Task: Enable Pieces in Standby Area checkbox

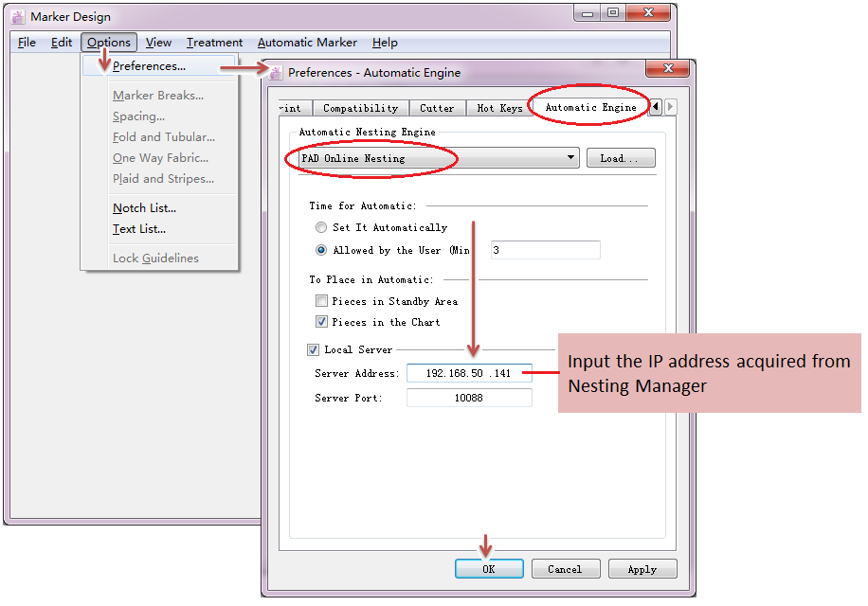Action: (x=321, y=301)
